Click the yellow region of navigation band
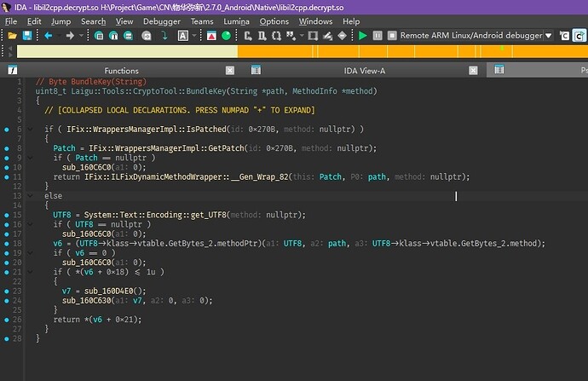The image size is (588, 381). pos(127,51)
